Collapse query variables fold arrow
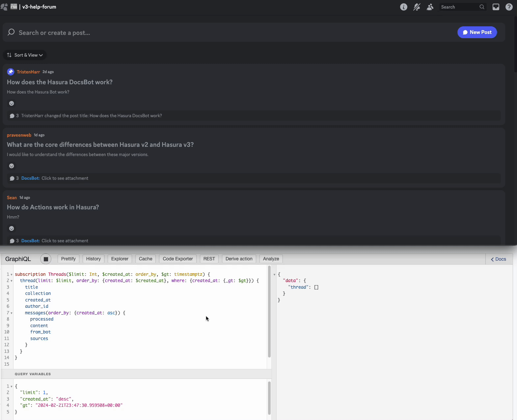The height and width of the screenshot is (420, 517). (12, 386)
